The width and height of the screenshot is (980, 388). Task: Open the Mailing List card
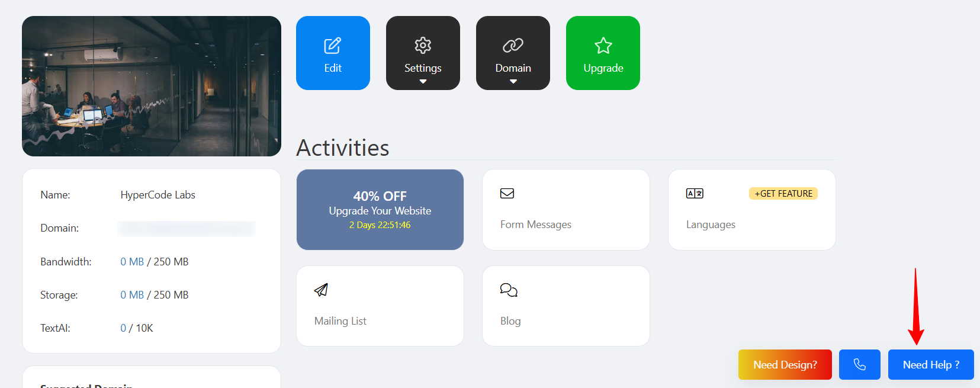[x=380, y=306]
